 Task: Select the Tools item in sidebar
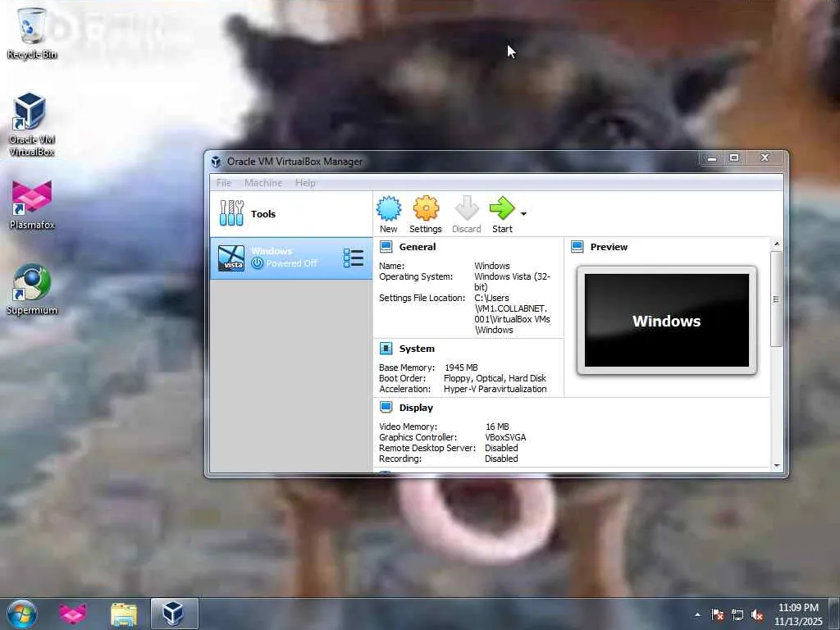coord(291,214)
